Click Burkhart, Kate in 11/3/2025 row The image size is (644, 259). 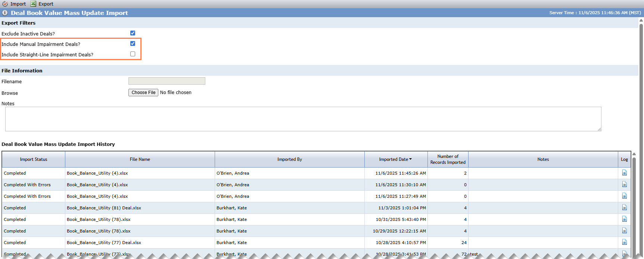pos(231,208)
